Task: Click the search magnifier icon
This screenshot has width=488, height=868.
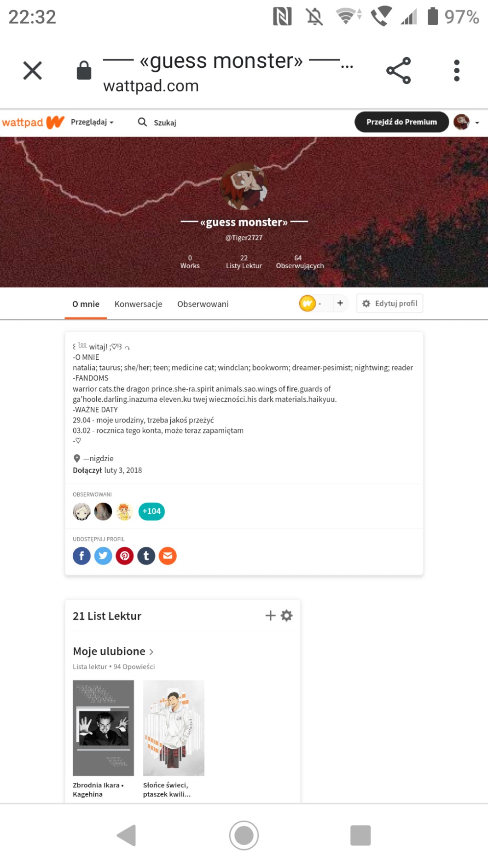Action: click(142, 122)
